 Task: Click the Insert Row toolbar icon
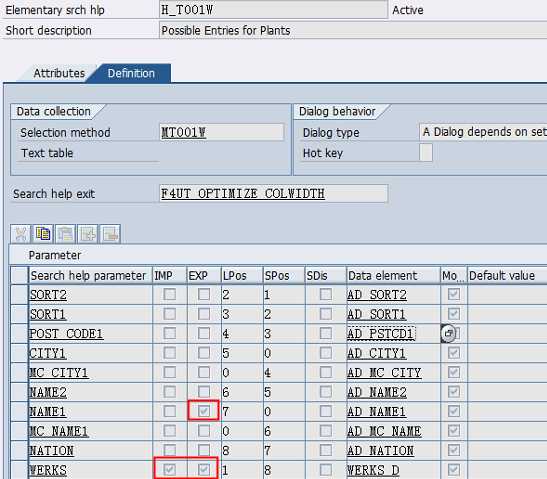88,233
